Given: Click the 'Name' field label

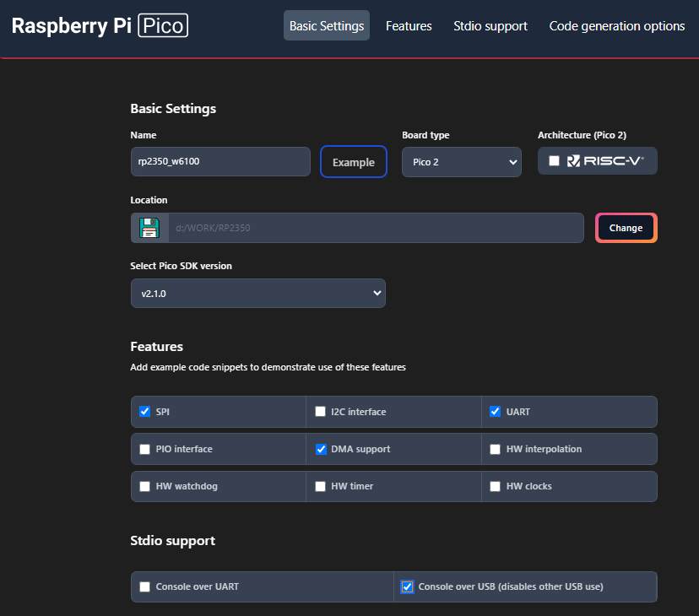Looking at the screenshot, I should 144,135.
